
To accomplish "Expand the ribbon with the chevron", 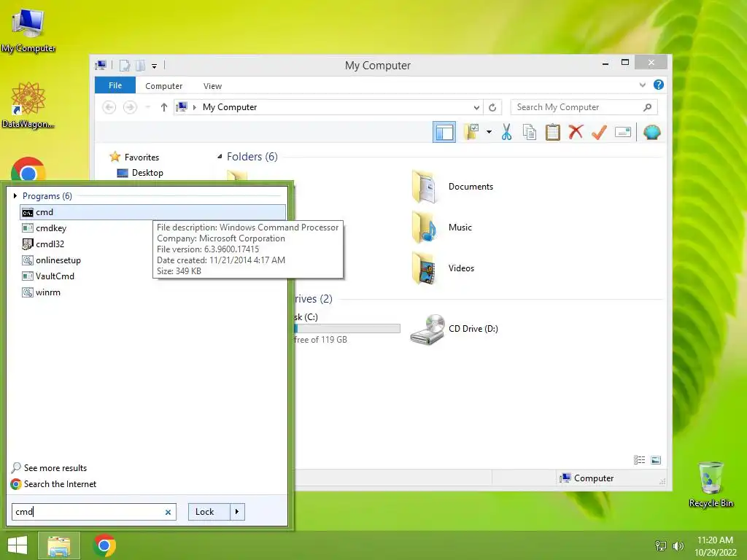I will point(643,85).
